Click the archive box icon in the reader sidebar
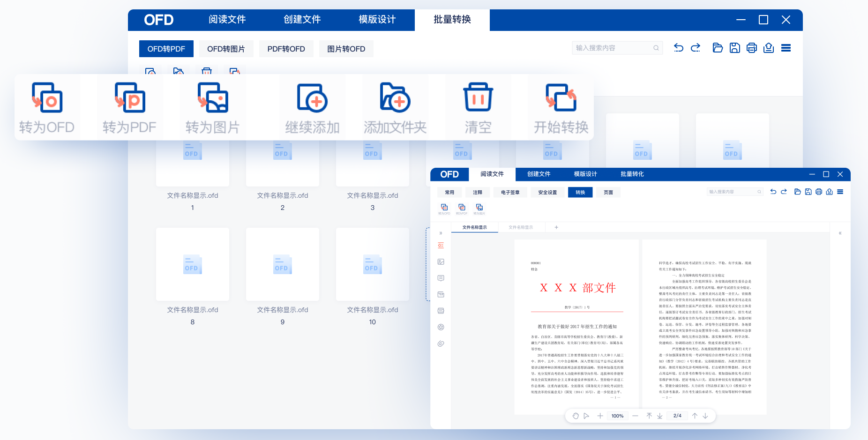Screen dimensions: 868x440 tap(441, 295)
